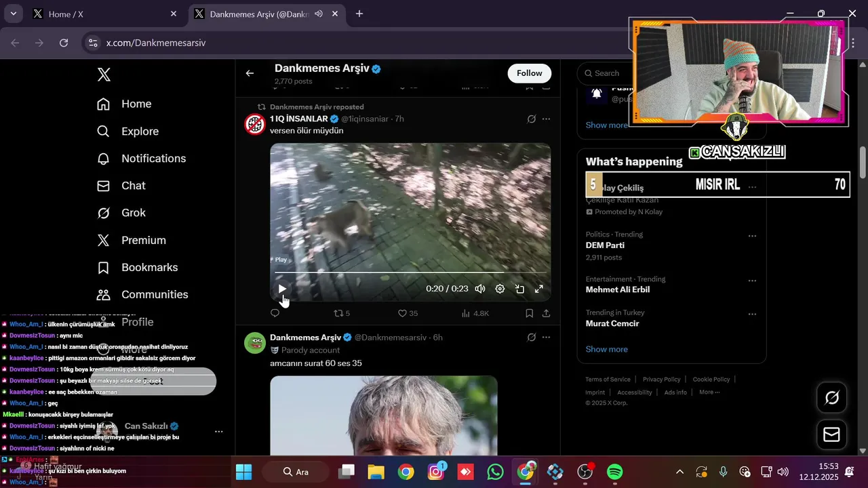Open the X logo home link
Viewport: 868px width, 488px height.
(x=104, y=75)
